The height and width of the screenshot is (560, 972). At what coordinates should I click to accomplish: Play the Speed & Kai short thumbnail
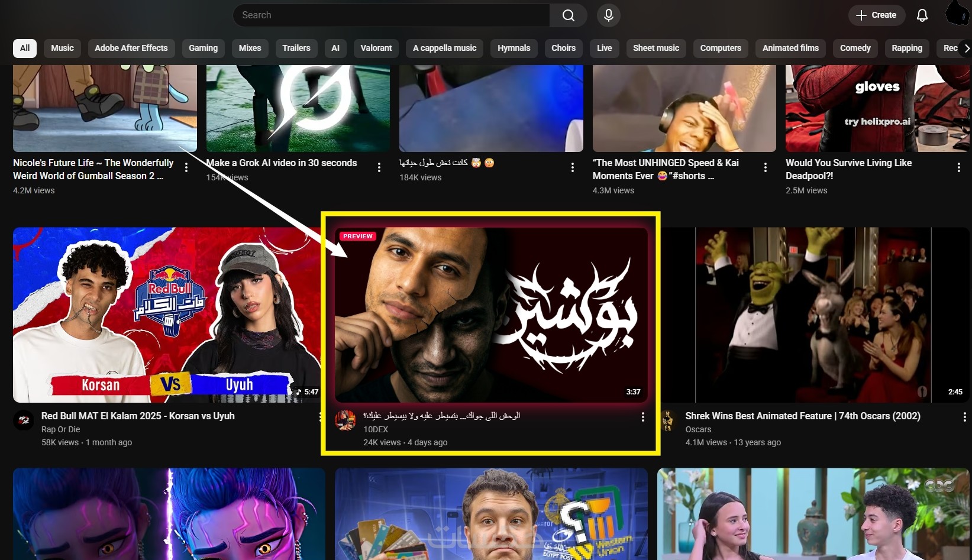click(684, 108)
